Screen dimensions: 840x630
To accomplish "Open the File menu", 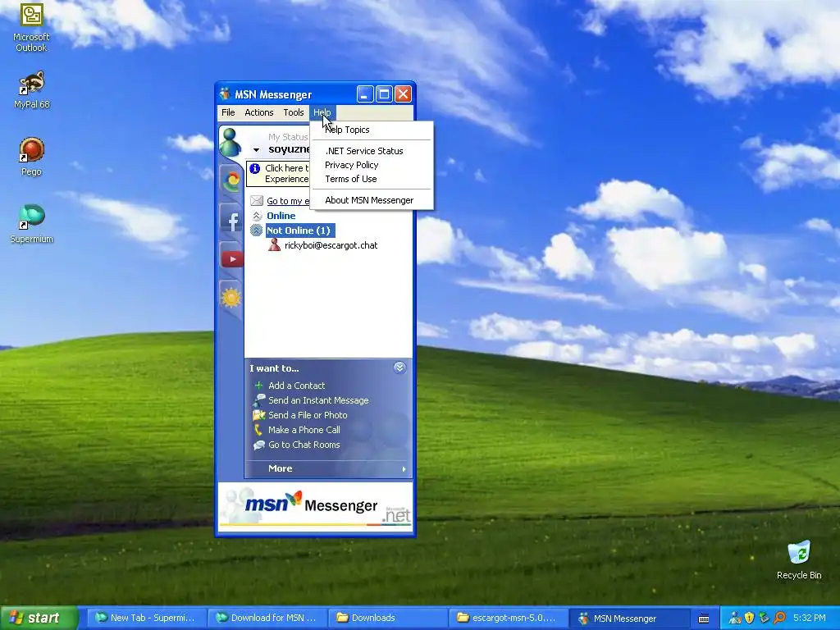I will (228, 112).
